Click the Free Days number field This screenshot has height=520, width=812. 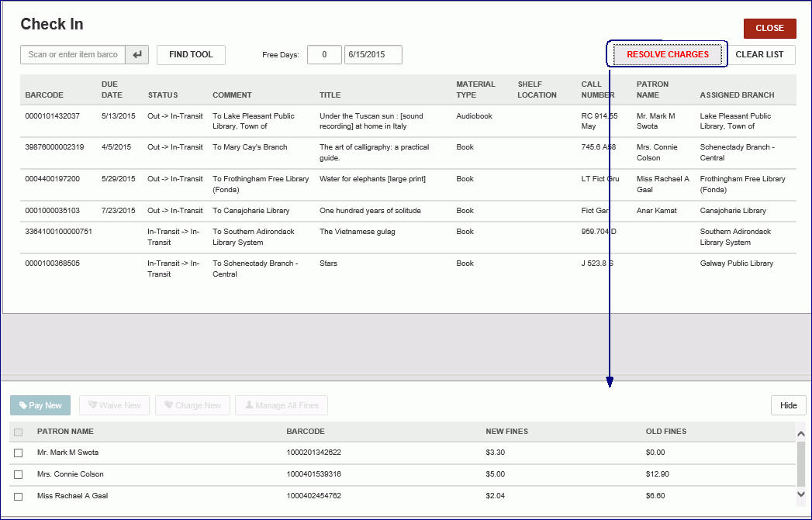tap(324, 54)
